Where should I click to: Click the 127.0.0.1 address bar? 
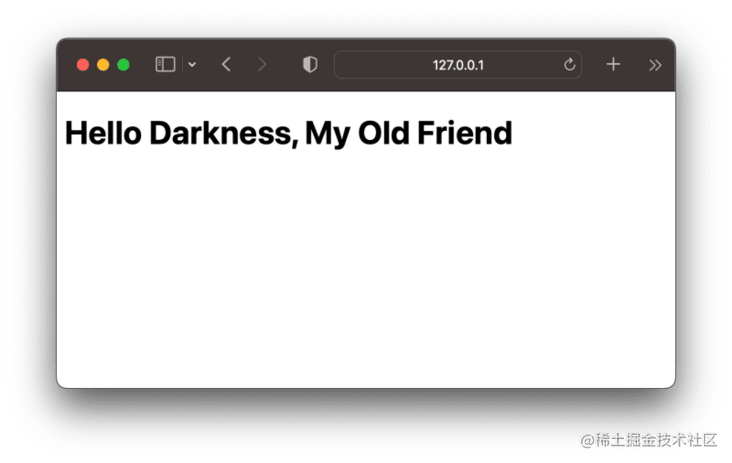click(458, 65)
